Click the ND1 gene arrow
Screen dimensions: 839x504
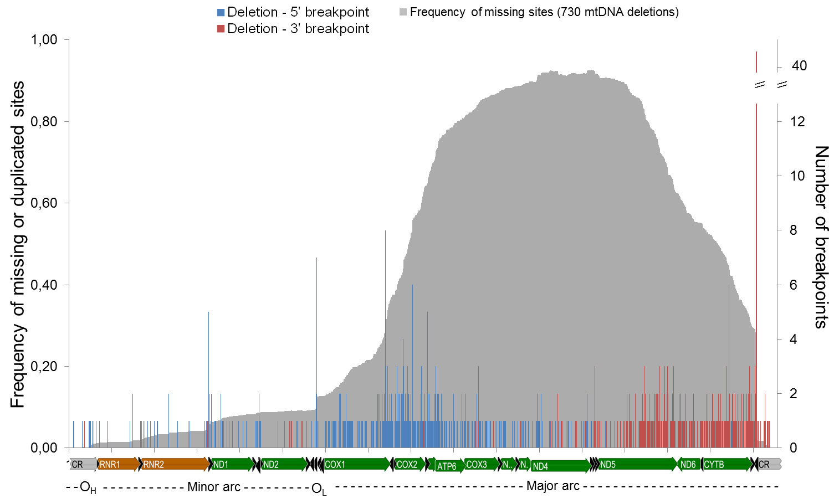pyautogui.click(x=231, y=464)
